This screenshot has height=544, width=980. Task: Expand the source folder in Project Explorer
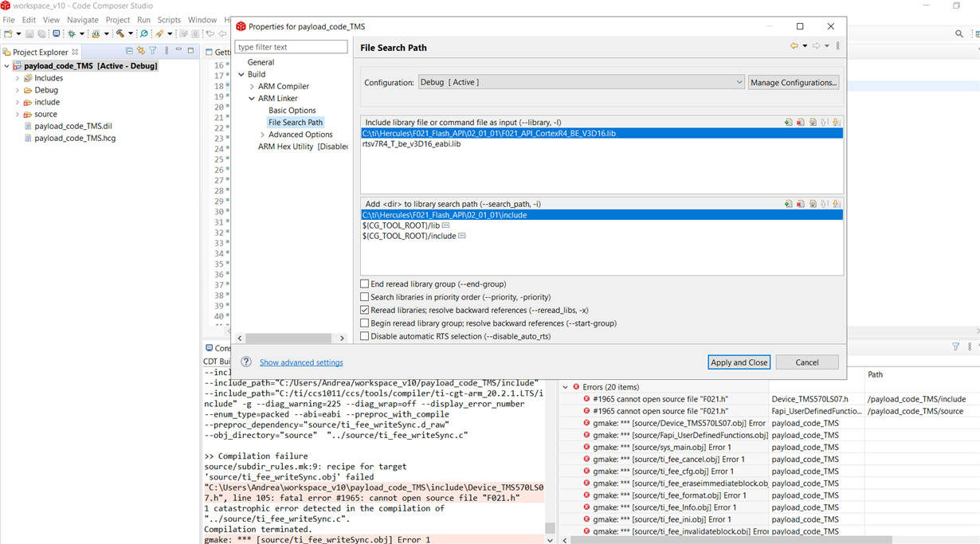point(18,114)
